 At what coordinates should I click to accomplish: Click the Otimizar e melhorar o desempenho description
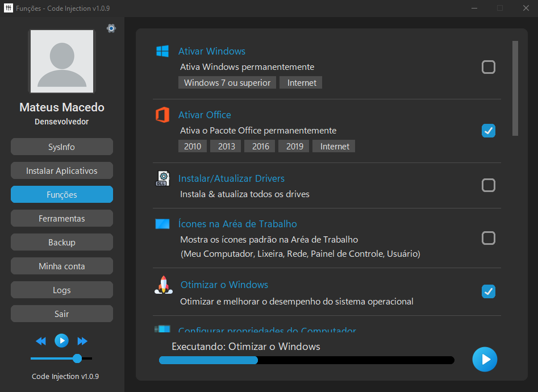point(297,301)
